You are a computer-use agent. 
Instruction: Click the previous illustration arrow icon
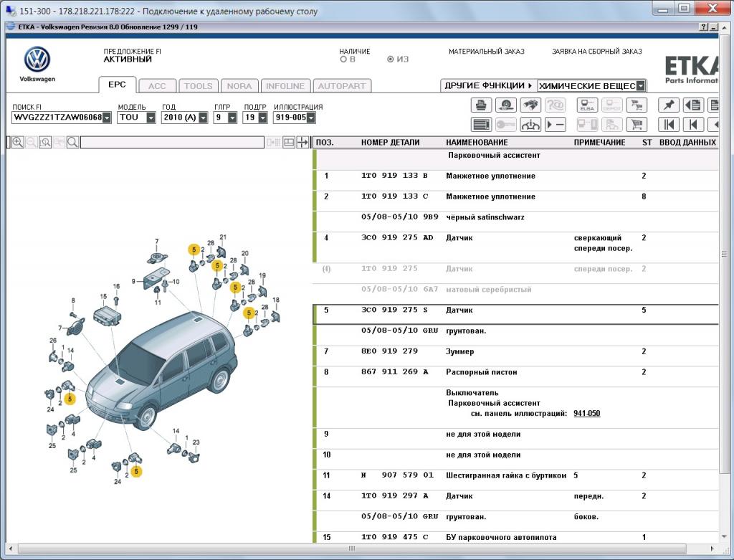[693, 125]
